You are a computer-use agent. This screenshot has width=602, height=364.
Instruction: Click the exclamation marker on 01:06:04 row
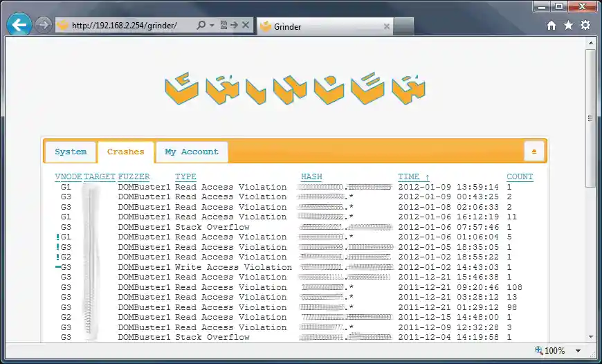pyautogui.click(x=57, y=237)
